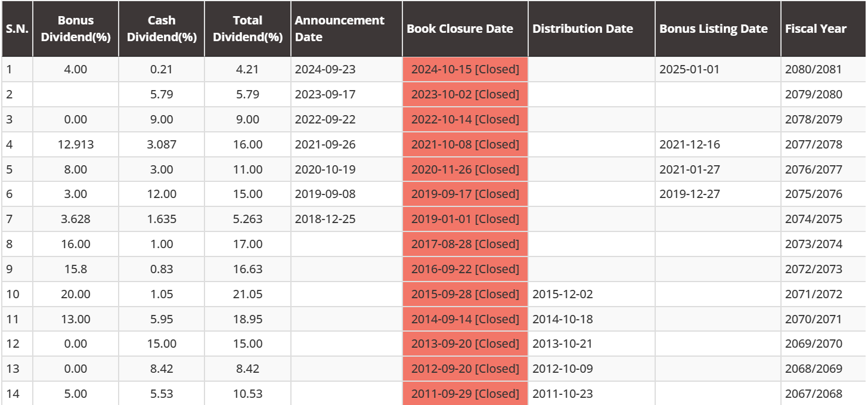Select the 2024-10-15 [Closed] book closure cell
Viewport: 868px width, 405px height.
point(465,69)
